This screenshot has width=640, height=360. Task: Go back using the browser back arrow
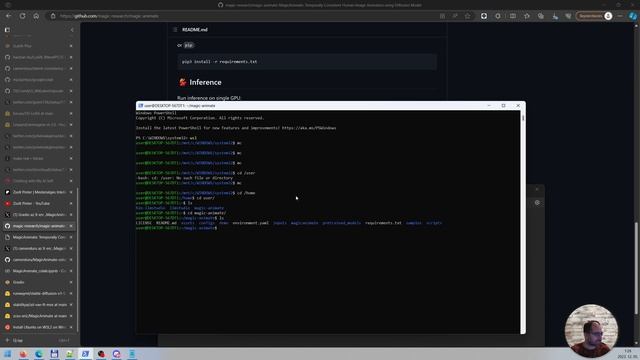point(9,16)
